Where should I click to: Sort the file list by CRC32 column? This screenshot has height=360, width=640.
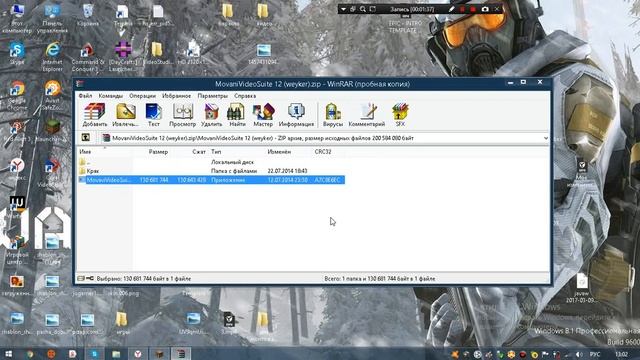pyautogui.click(x=329, y=151)
